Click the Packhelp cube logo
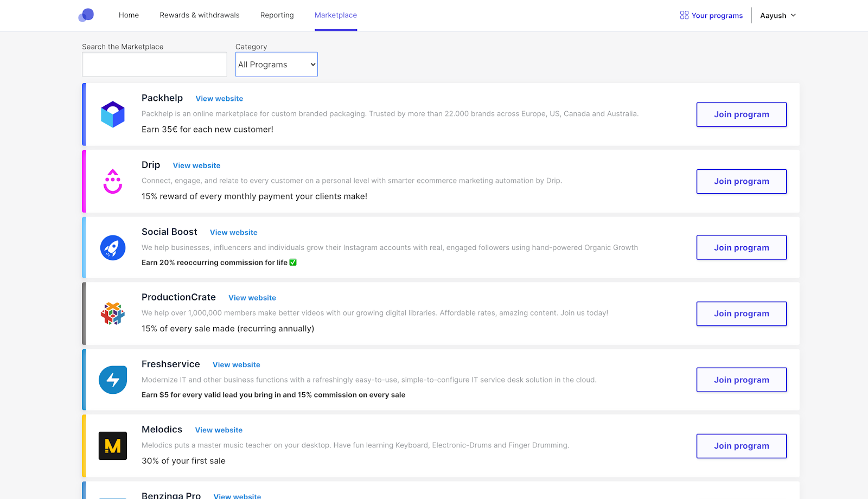This screenshot has height=499, width=868. click(x=112, y=114)
